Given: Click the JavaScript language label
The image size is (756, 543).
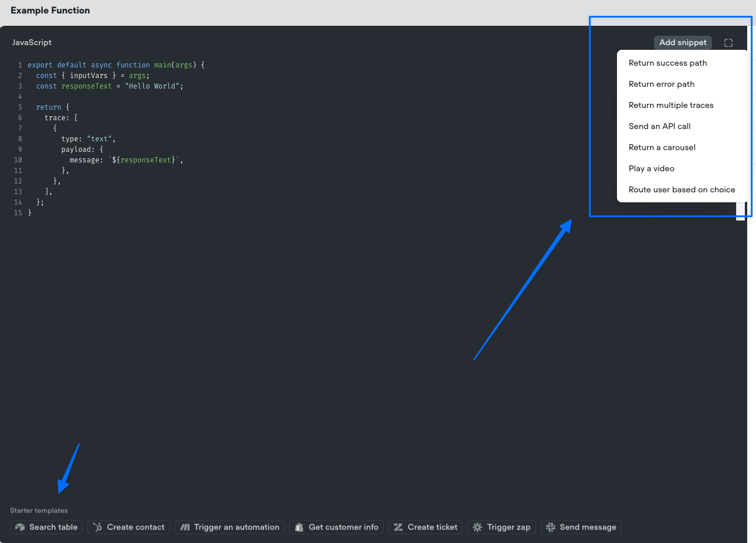Looking at the screenshot, I should pos(32,43).
